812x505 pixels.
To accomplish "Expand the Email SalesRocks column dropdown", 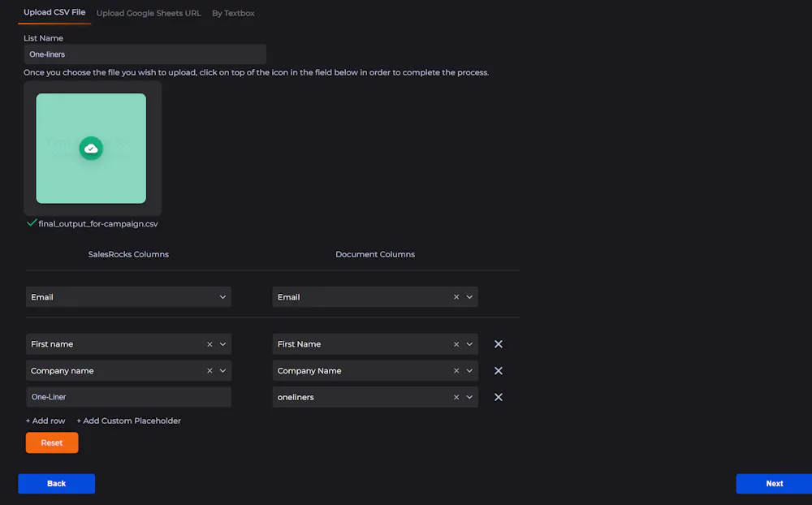I will tap(222, 297).
